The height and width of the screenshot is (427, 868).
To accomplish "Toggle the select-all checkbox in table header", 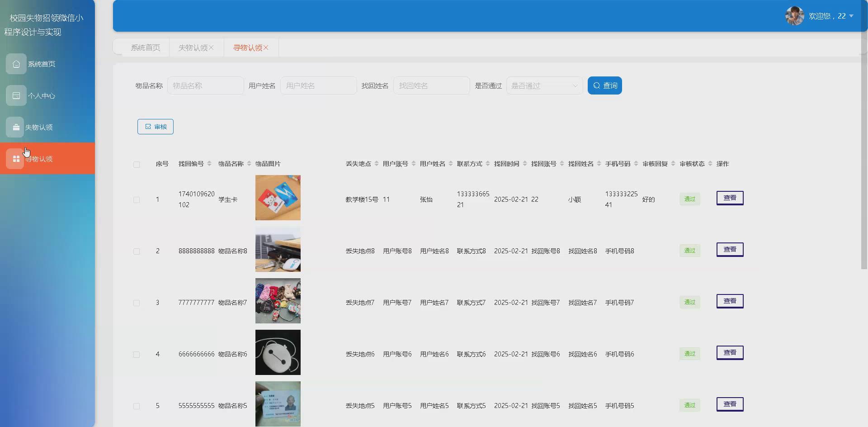I will 137,165.
